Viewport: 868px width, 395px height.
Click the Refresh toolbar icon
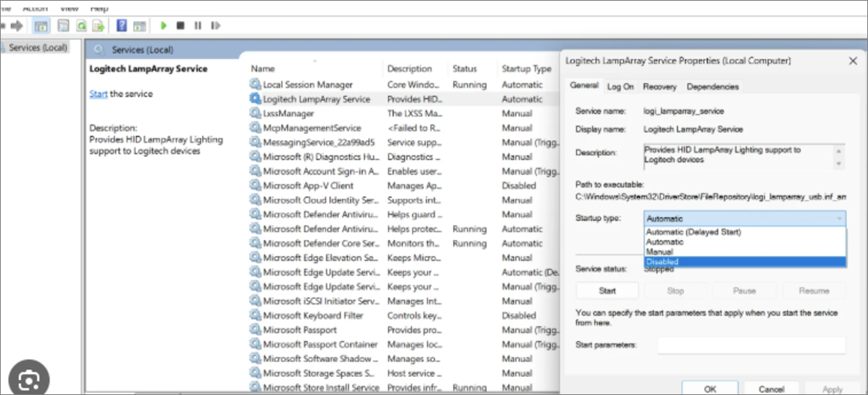[x=80, y=26]
